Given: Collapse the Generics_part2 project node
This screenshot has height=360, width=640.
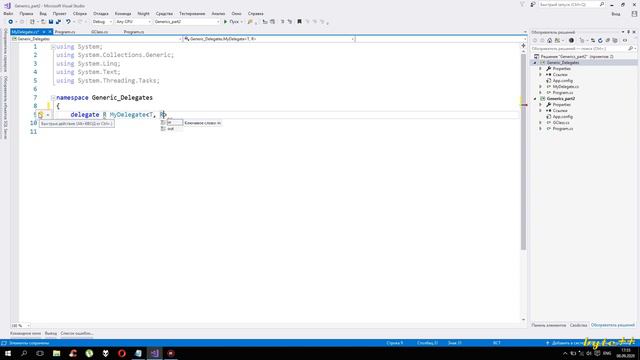Looking at the screenshot, I should 535,99.
